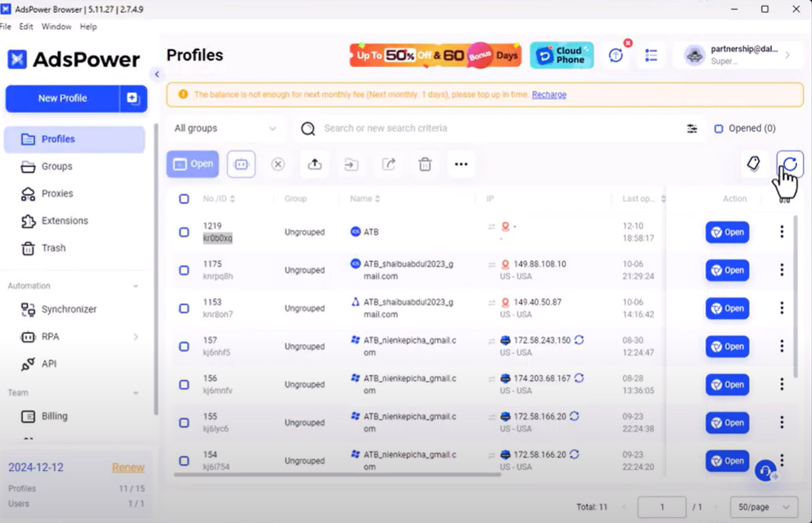This screenshot has width=812, height=523.
Task: Collapse the sidebar with arrow icon
Action: pos(157,74)
